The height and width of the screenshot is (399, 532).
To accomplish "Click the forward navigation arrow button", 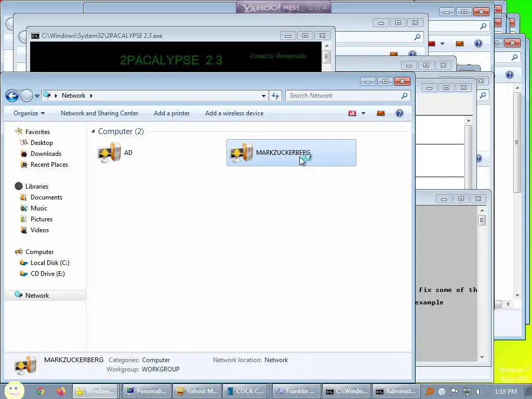I will coord(26,96).
